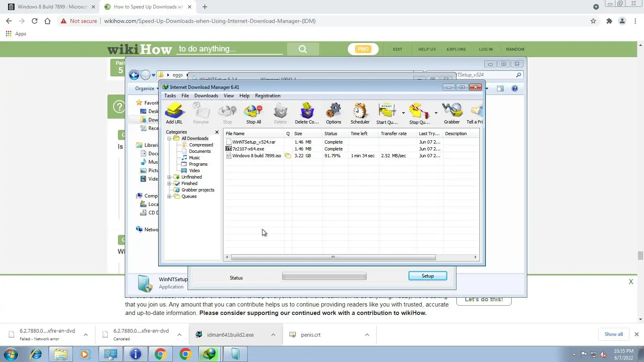Click the RANDOM link on wikiHow

click(x=515, y=49)
